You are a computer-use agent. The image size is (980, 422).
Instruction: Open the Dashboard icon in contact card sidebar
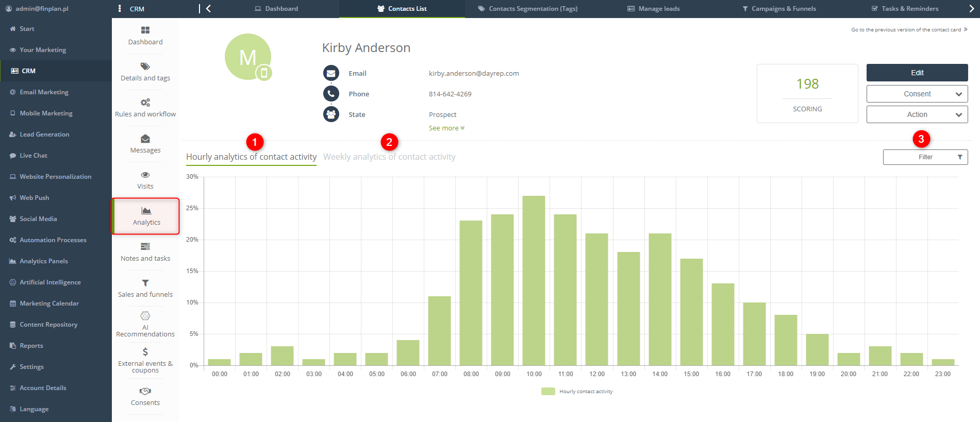(x=145, y=30)
